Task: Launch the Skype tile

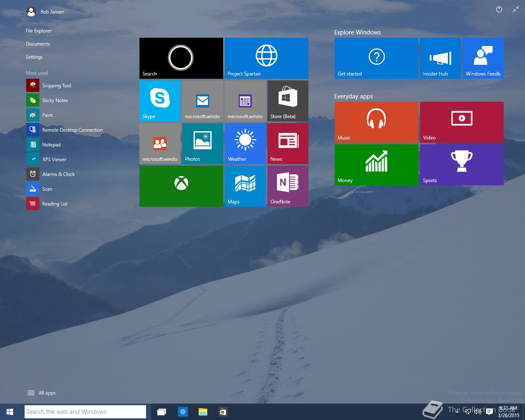Action: click(160, 101)
